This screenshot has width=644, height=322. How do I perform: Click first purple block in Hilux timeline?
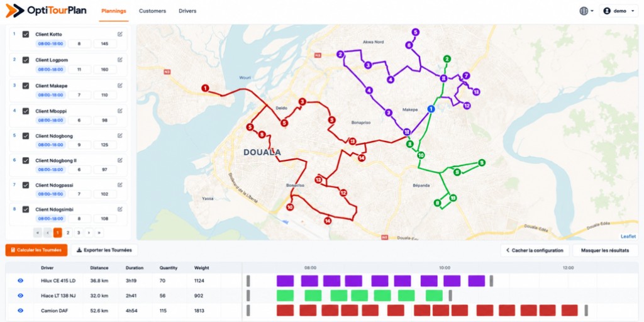[x=285, y=281]
